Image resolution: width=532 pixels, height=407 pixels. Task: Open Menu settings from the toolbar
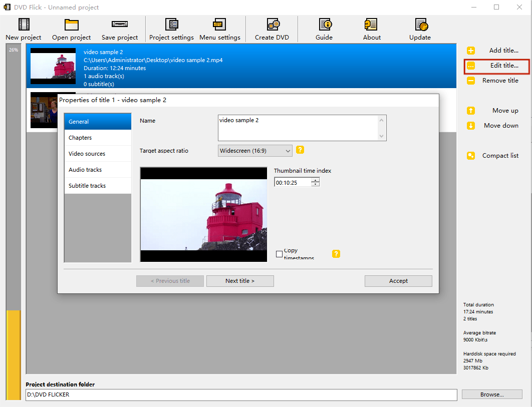pyautogui.click(x=219, y=25)
